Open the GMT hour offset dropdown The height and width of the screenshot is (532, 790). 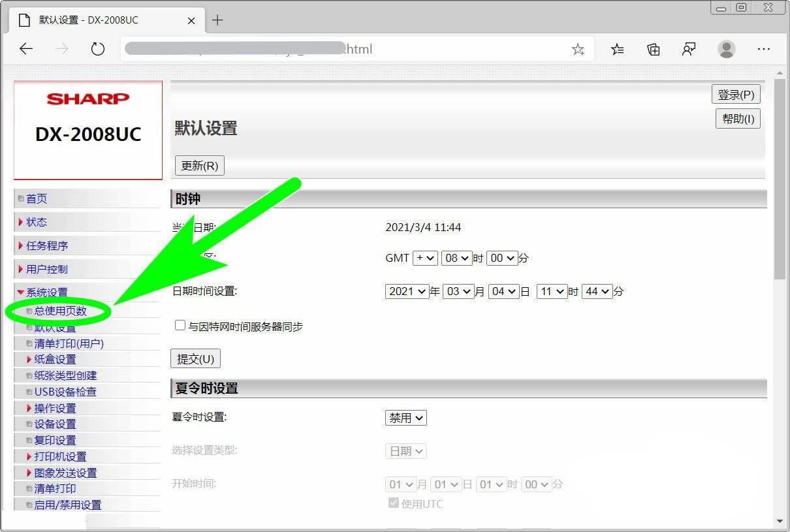456,258
